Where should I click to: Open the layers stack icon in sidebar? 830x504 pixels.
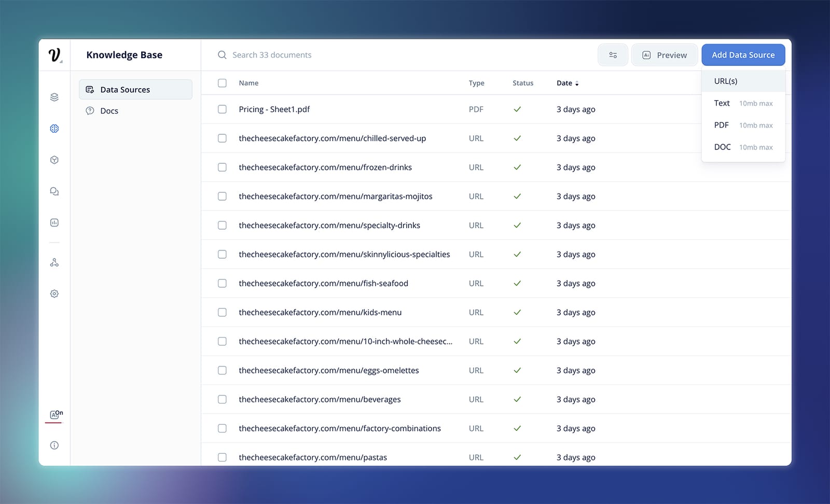[x=54, y=97]
